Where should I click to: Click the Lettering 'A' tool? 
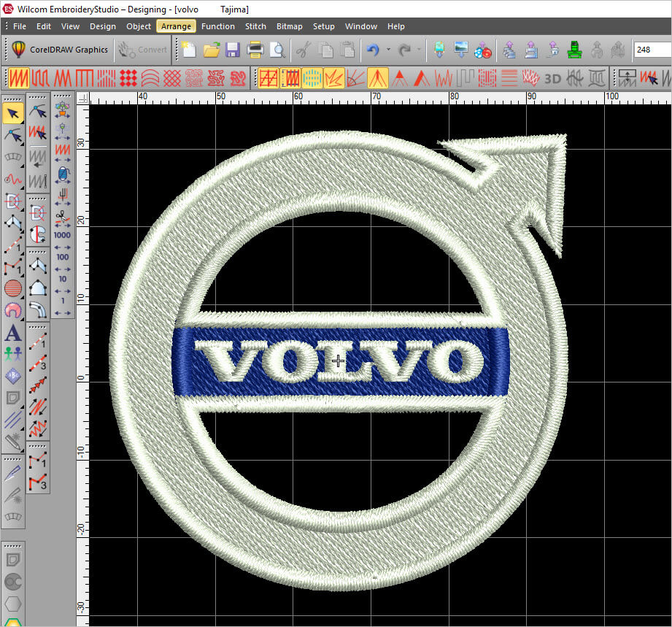tap(13, 334)
